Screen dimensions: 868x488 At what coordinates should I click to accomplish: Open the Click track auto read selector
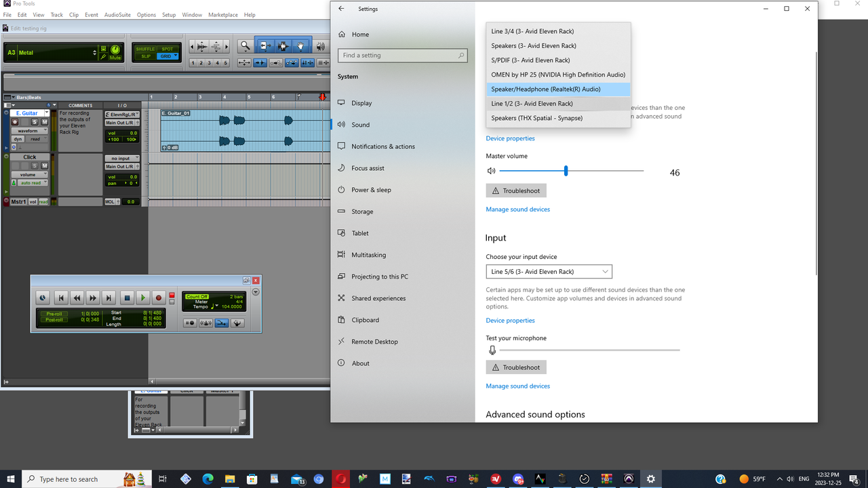33,183
